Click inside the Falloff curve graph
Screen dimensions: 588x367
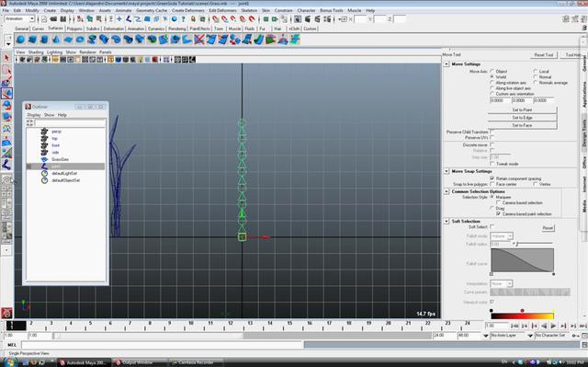coord(522,260)
